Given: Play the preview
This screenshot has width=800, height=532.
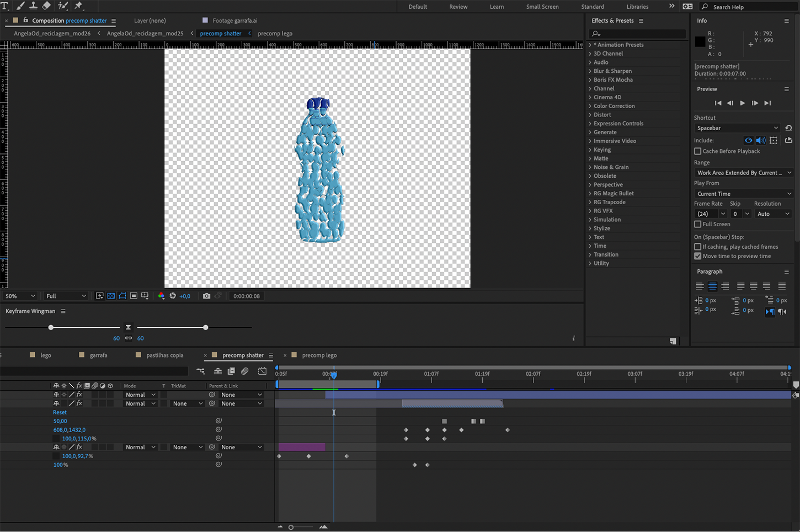Looking at the screenshot, I should click(742, 103).
